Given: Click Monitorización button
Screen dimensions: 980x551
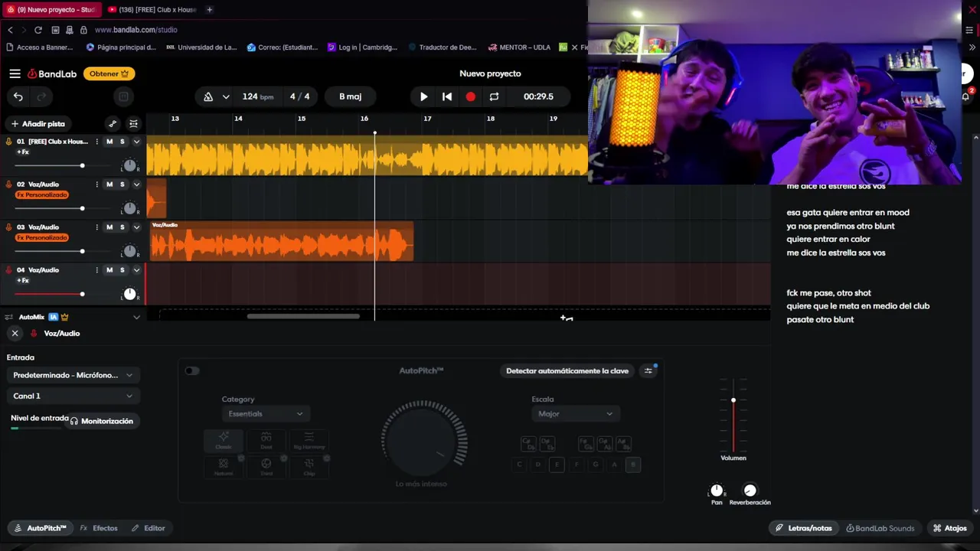Looking at the screenshot, I should click(101, 421).
